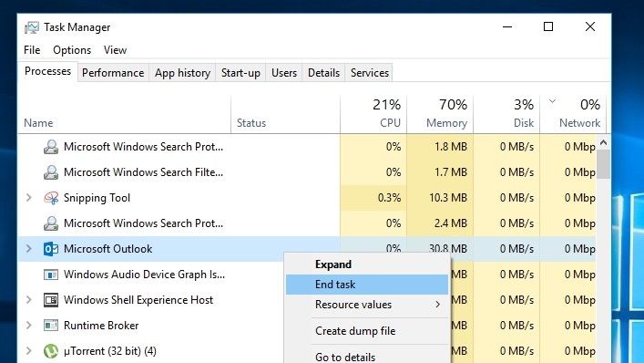Select the Microsoft Windows Search Filte... row

tap(307, 172)
